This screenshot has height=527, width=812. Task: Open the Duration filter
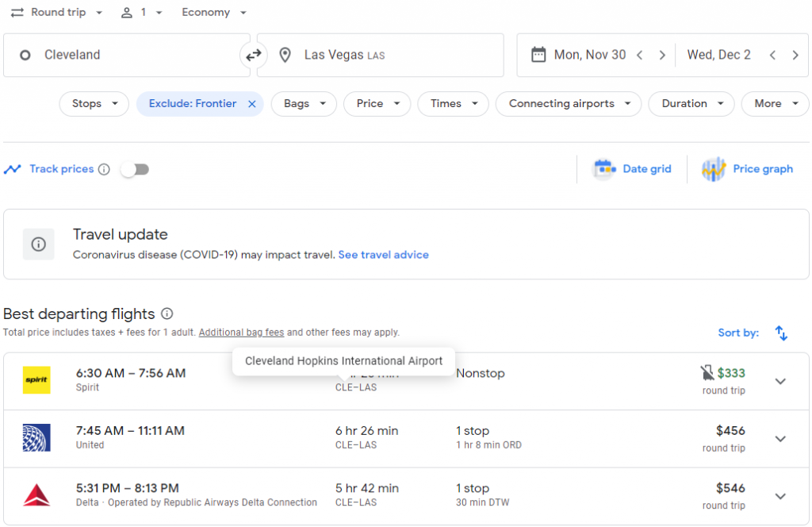(691, 104)
